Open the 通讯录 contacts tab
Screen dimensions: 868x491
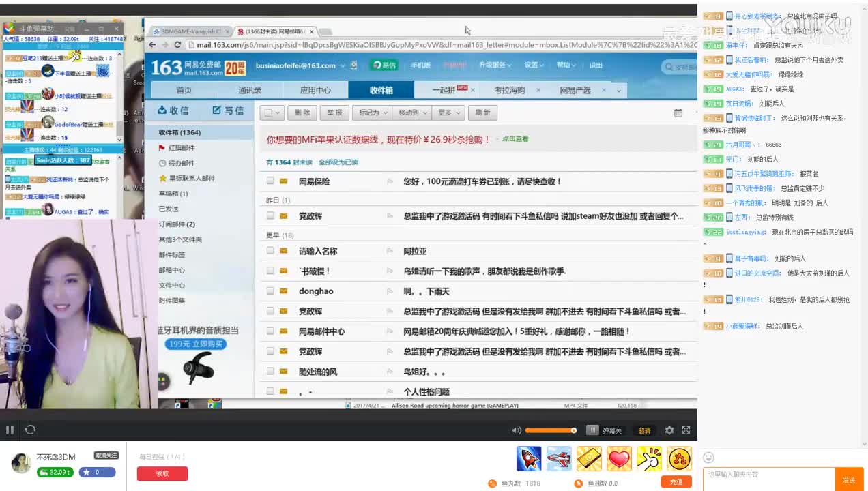point(250,90)
